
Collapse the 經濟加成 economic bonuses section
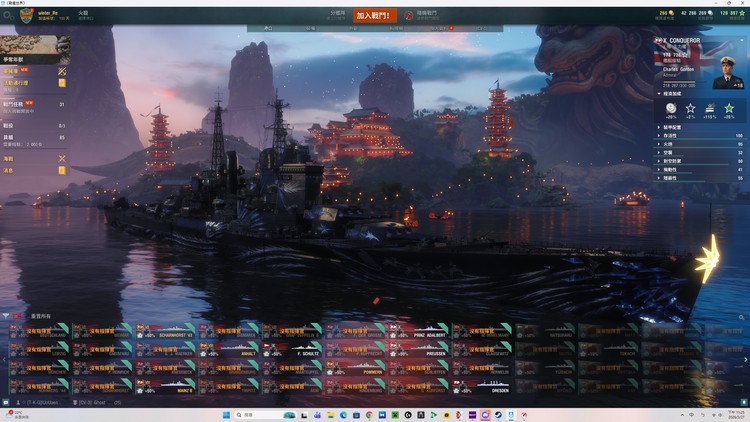coord(659,94)
